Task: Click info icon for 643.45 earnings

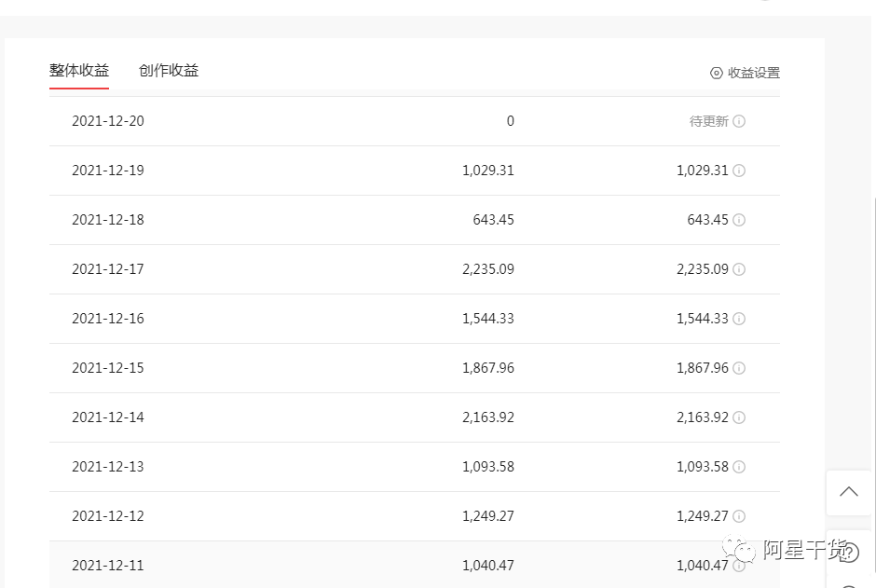Action: [x=739, y=220]
